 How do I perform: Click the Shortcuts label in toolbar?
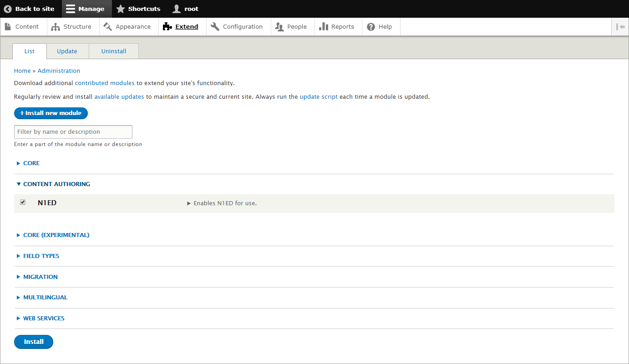coord(144,9)
